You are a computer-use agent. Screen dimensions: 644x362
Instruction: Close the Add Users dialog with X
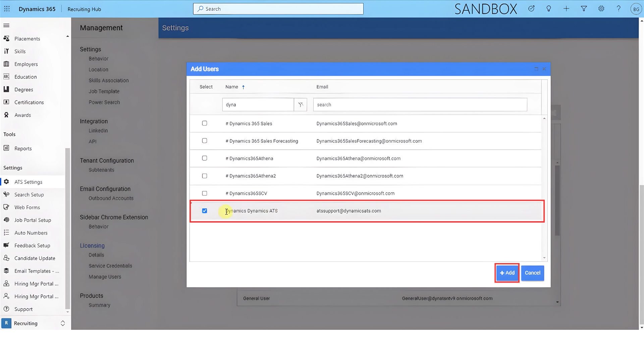click(x=544, y=69)
